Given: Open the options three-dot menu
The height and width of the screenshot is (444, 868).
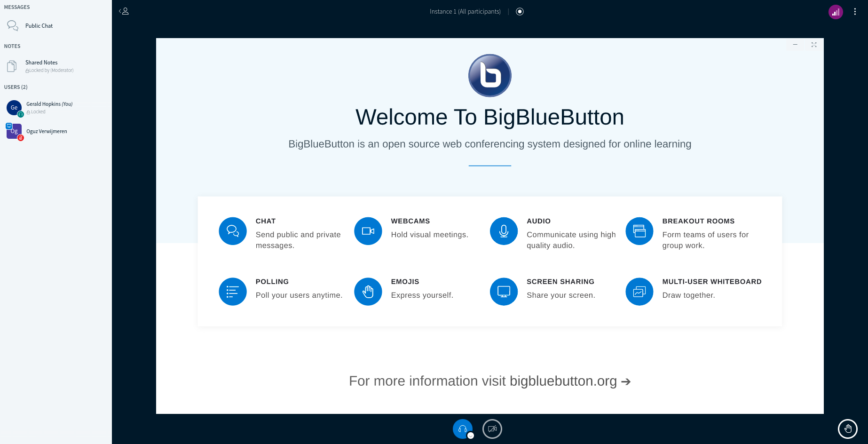Looking at the screenshot, I should (855, 12).
